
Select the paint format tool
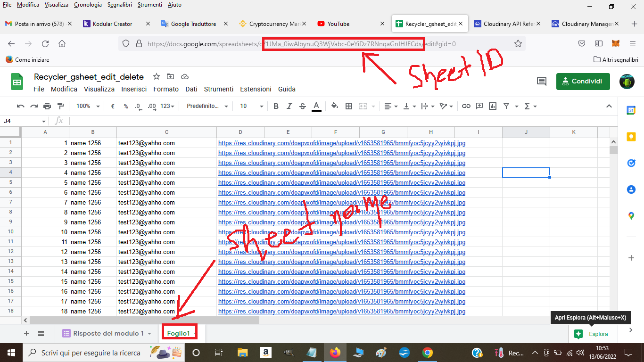pos(60,106)
